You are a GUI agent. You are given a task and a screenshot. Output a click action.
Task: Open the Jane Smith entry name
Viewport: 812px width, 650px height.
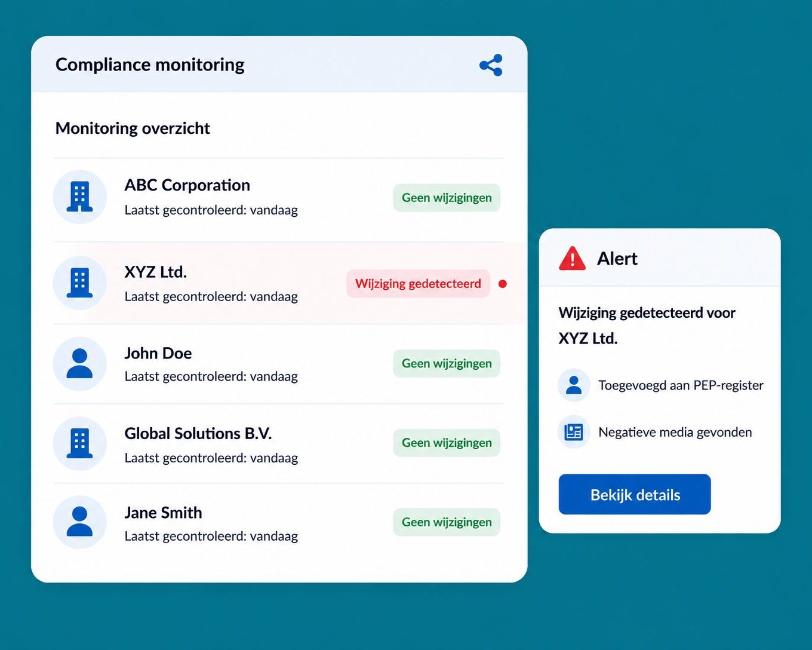(x=163, y=513)
